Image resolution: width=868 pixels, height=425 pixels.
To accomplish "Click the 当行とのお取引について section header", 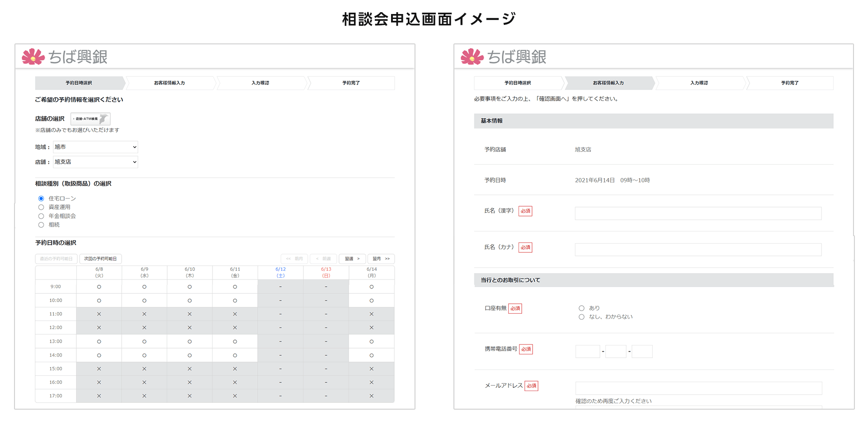I will [x=654, y=280].
